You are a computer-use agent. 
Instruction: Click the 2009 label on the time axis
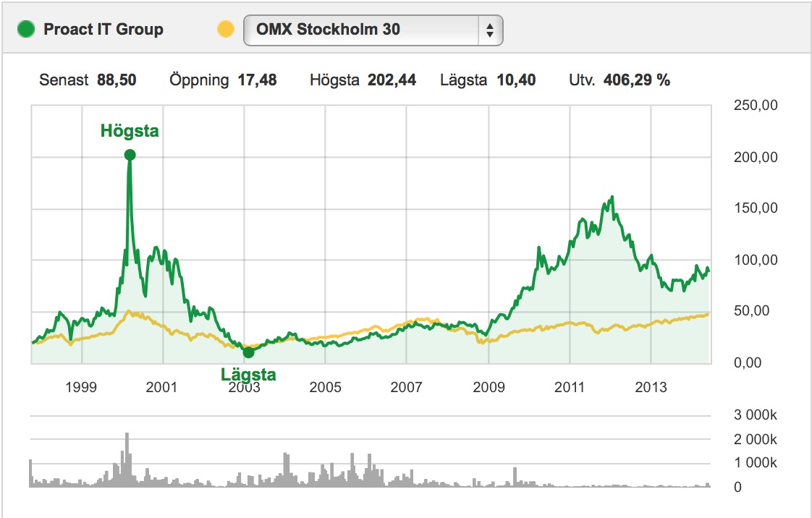tap(489, 387)
